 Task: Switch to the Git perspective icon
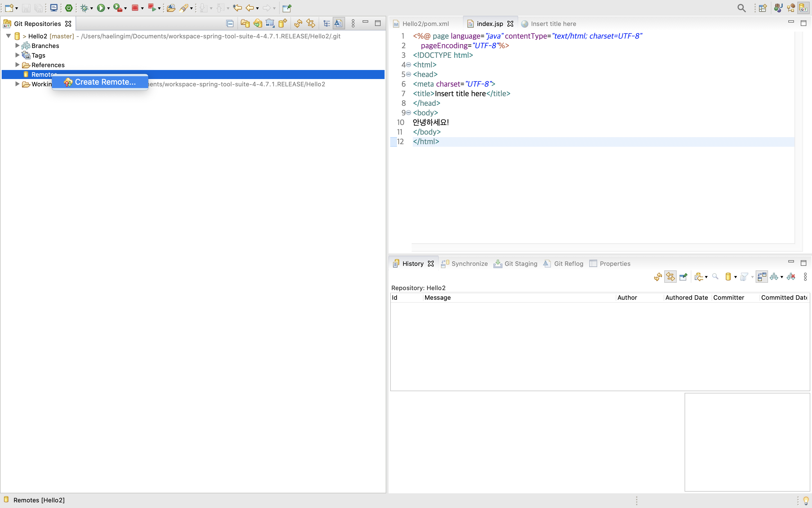[x=803, y=8]
